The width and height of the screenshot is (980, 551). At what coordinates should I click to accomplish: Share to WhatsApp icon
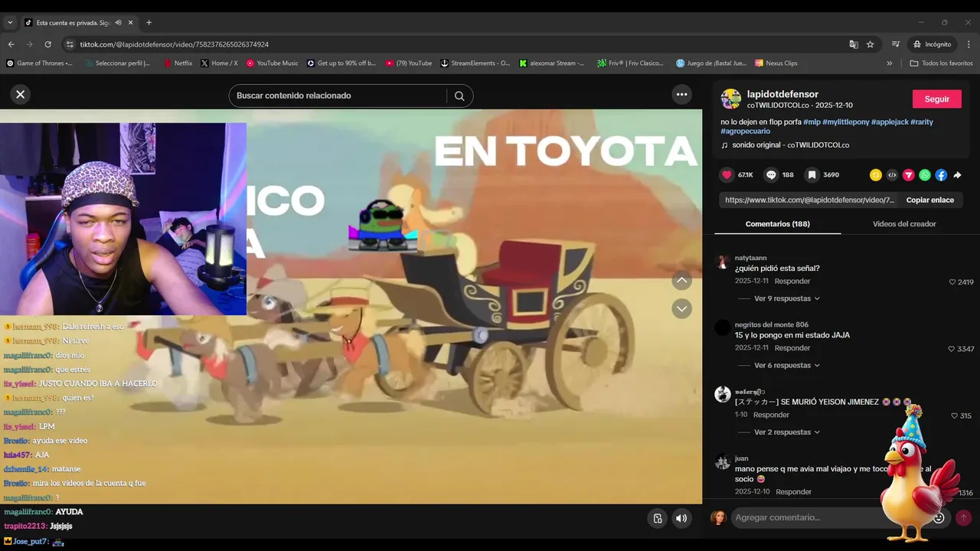[925, 175]
